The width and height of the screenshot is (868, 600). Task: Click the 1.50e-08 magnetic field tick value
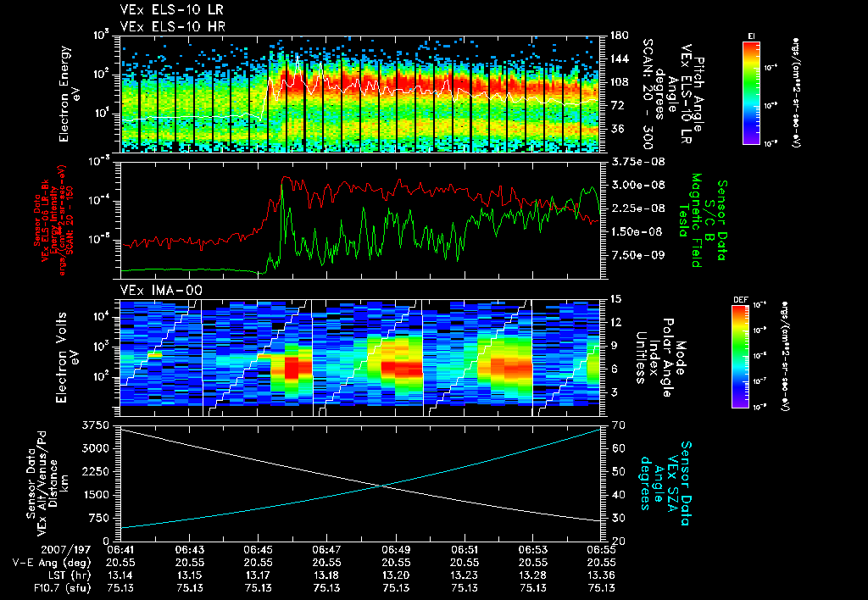pos(637,231)
